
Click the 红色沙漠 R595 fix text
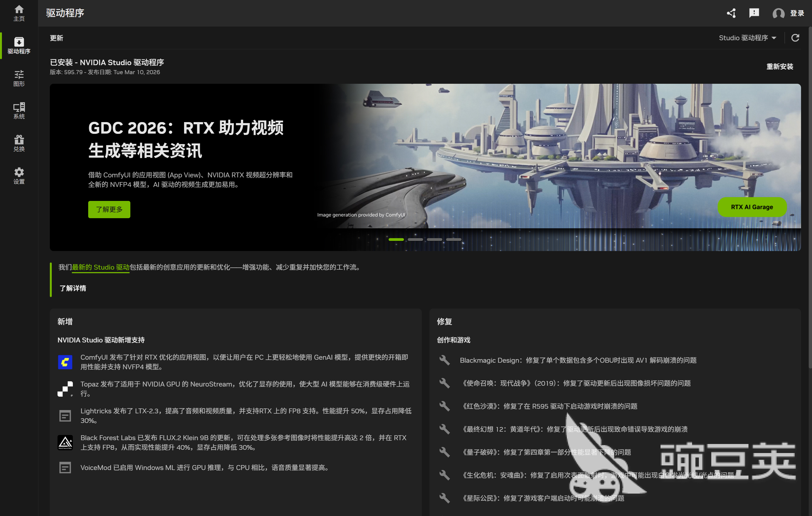click(550, 406)
